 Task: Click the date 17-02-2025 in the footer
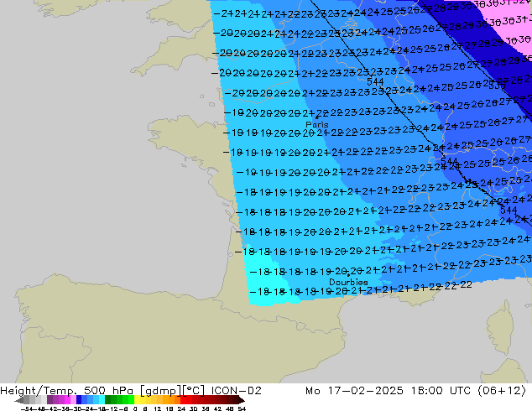tap(365, 391)
